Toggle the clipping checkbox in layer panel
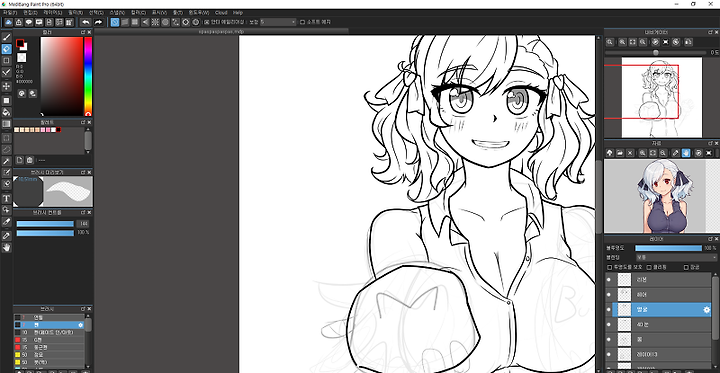The image size is (720, 373). (x=649, y=267)
